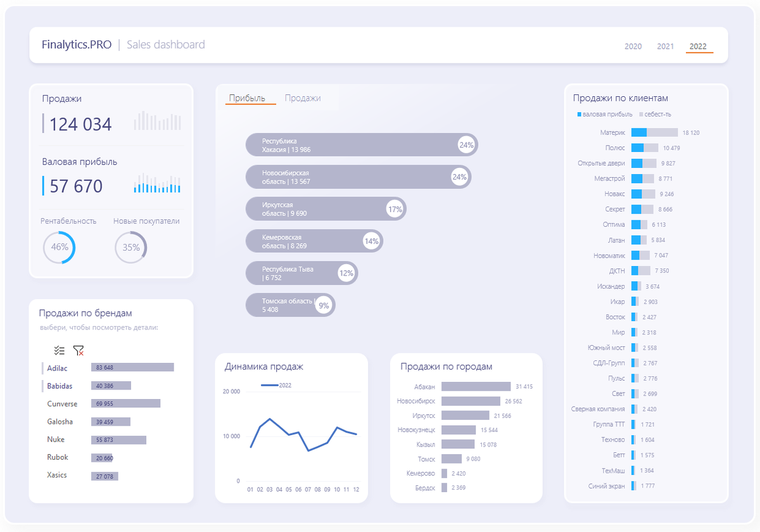Screen dimensions: 760x532
Task: Click the 35% Новые покупатели ring gauge
Action: pos(131,247)
